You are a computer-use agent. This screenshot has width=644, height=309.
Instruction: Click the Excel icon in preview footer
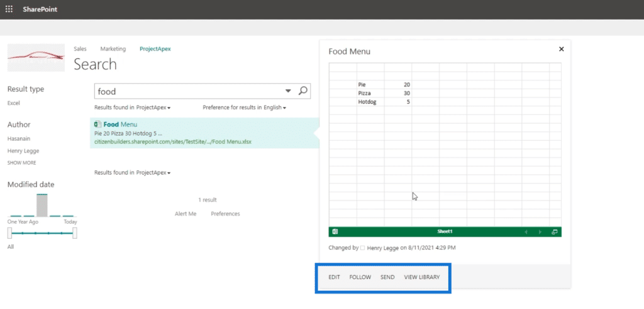(x=335, y=232)
